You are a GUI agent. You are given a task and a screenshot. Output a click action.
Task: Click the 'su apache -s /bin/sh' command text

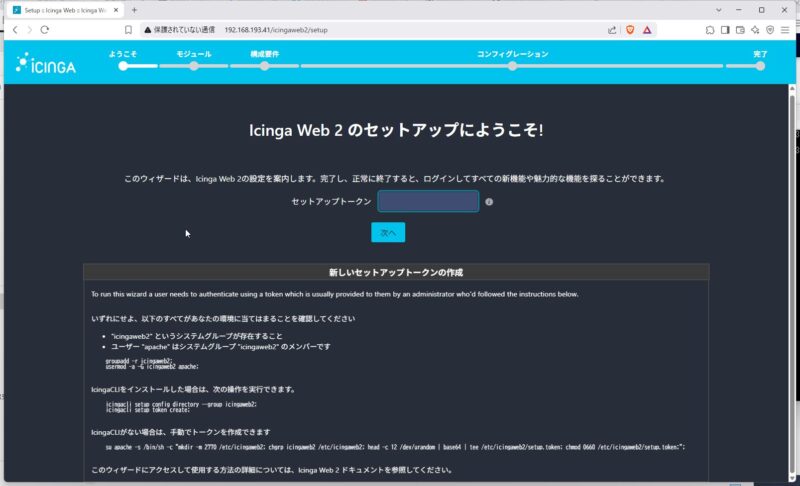[395, 447]
